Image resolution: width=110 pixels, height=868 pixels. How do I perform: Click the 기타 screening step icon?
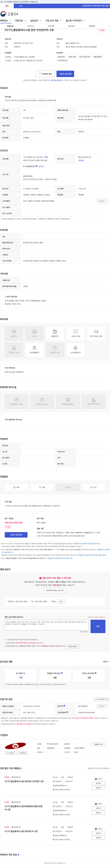(x=93, y=487)
